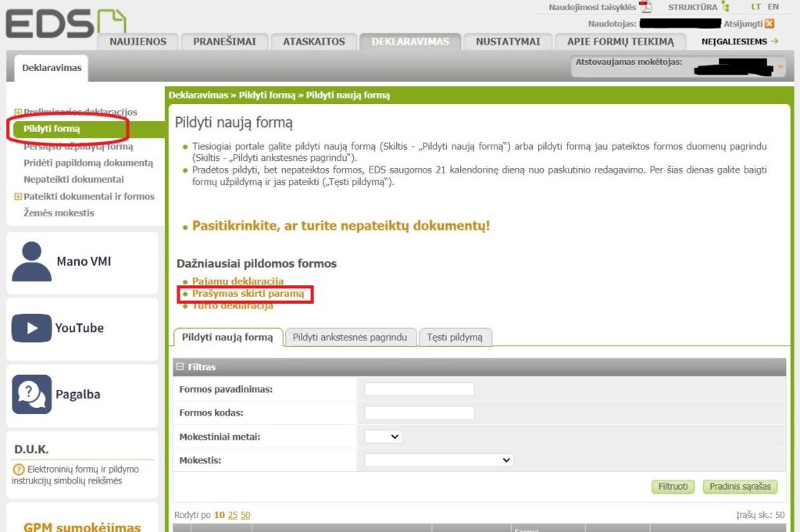Image resolution: width=800 pixels, height=532 pixels.
Task: Expand Preliminarios deklaracijos tree node
Action: coord(18,112)
